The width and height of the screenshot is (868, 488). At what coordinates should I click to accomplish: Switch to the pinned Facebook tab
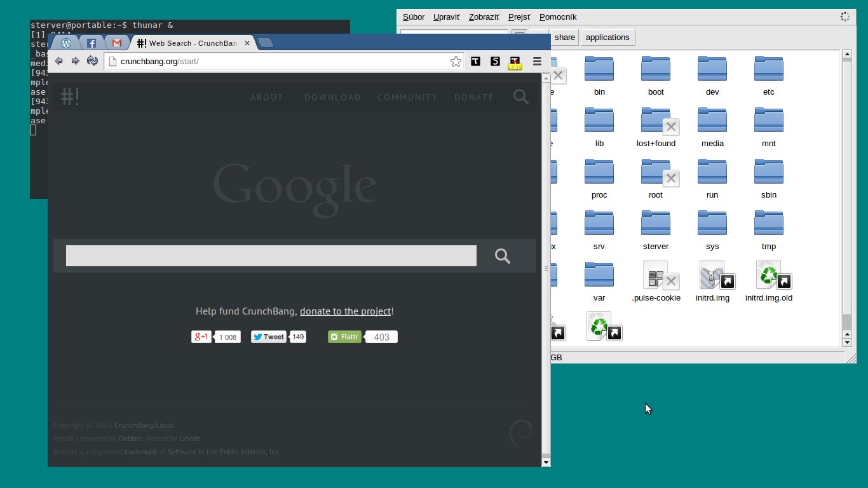pyautogui.click(x=92, y=43)
